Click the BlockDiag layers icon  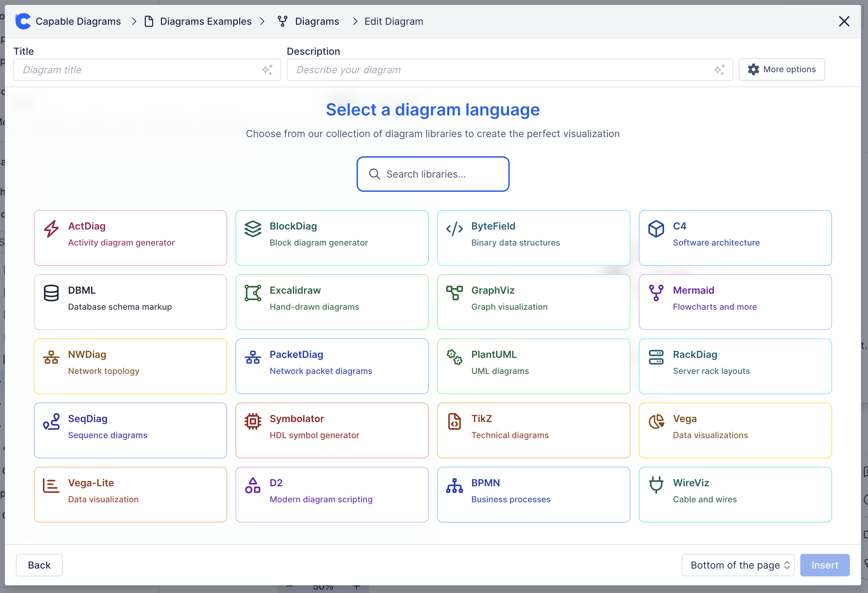pos(253,228)
